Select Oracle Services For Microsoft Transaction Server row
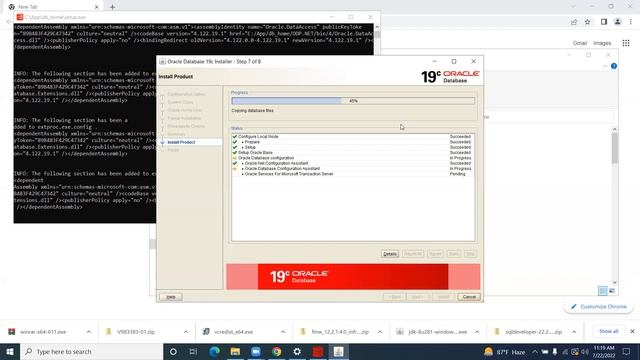The width and height of the screenshot is (640, 360). point(353,174)
